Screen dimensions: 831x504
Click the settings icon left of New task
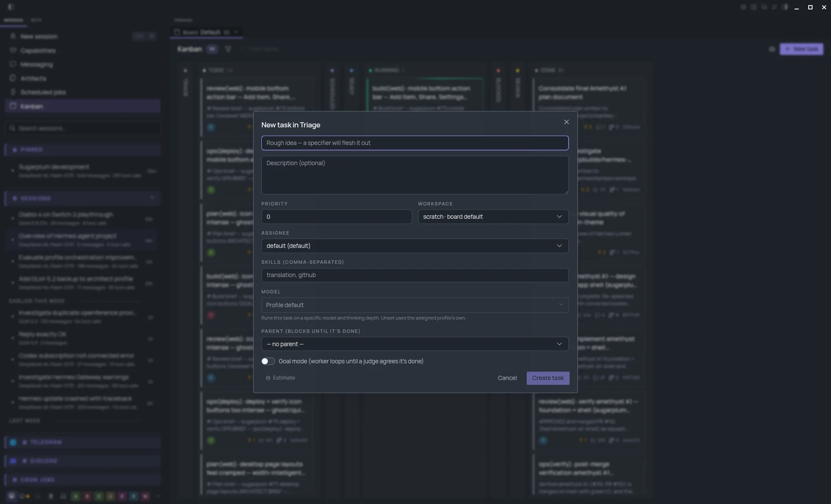pyautogui.click(x=772, y=49)
